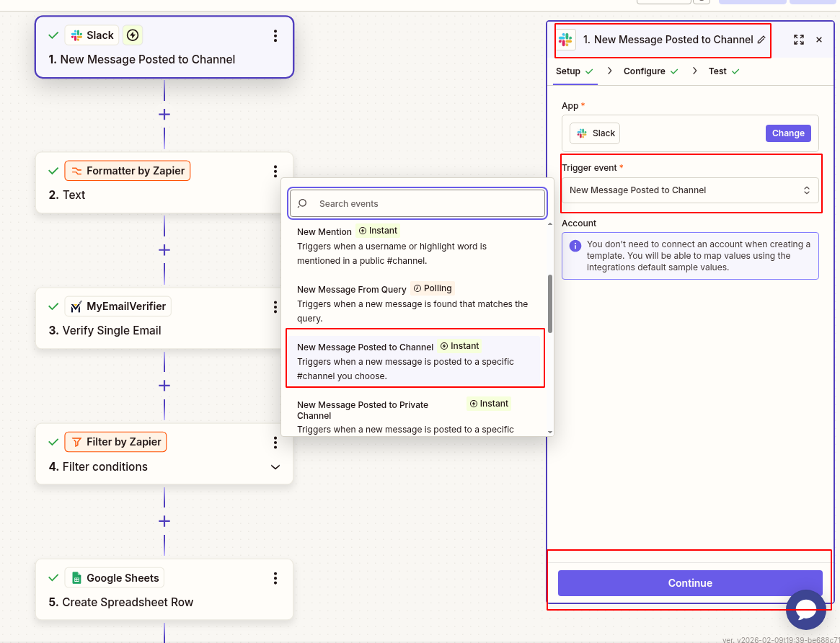
Task: Select the Formatter by Zapier icon
Action: tap(76, 170)
